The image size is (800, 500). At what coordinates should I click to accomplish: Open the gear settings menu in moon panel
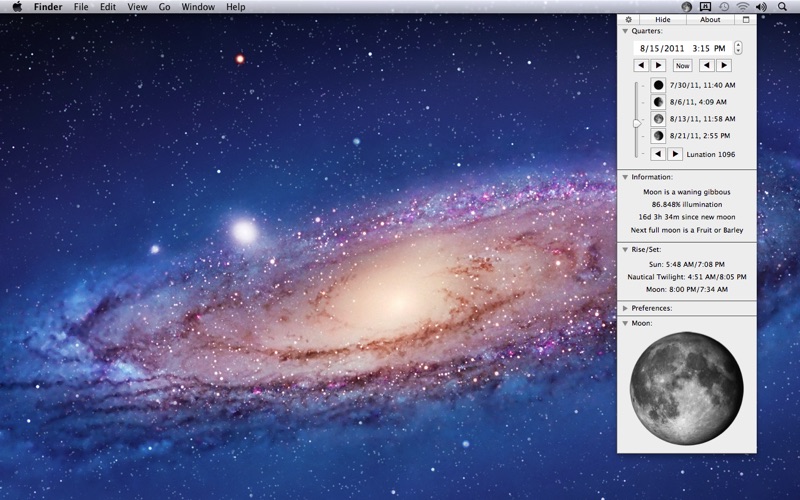pos(629,19)
